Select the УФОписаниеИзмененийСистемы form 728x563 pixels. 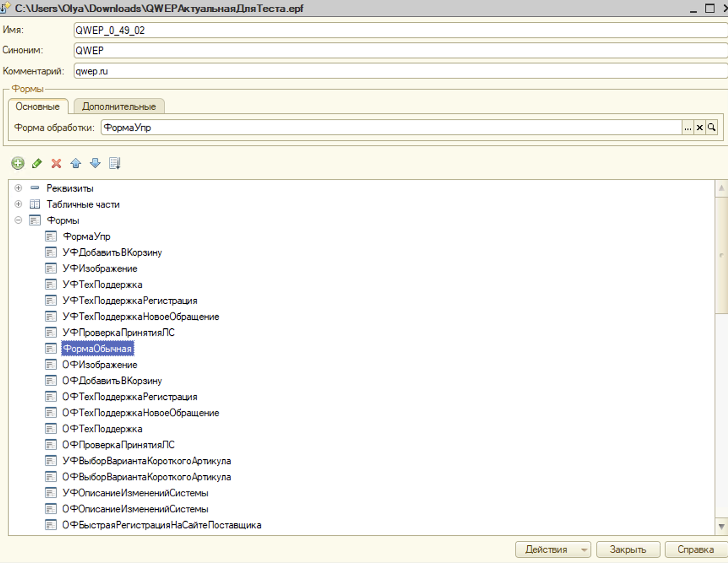[135, 493]
